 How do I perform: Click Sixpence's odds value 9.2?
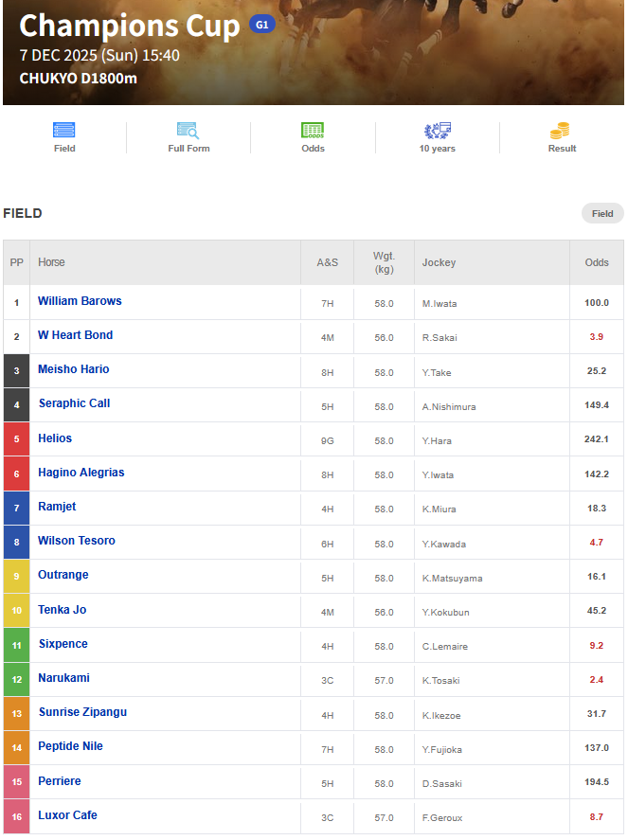point(597,646)
